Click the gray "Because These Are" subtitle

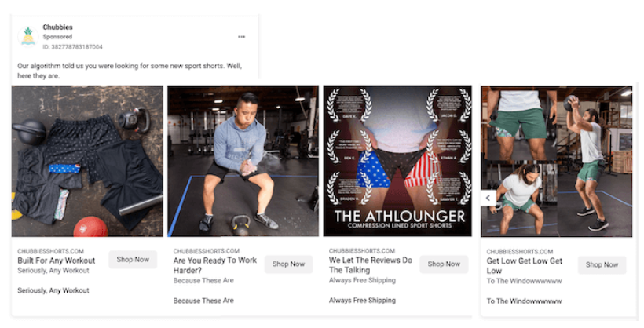203,281
